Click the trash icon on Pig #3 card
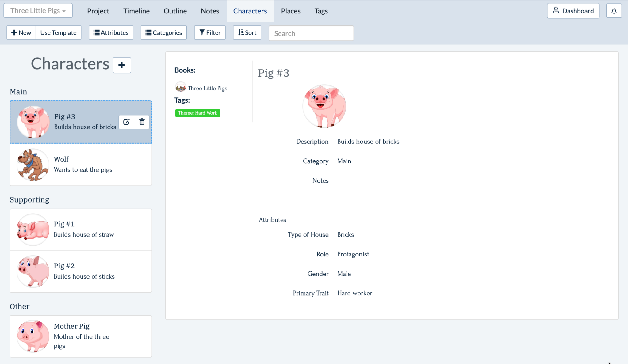The image size is (628, 364). pos(142,122)
